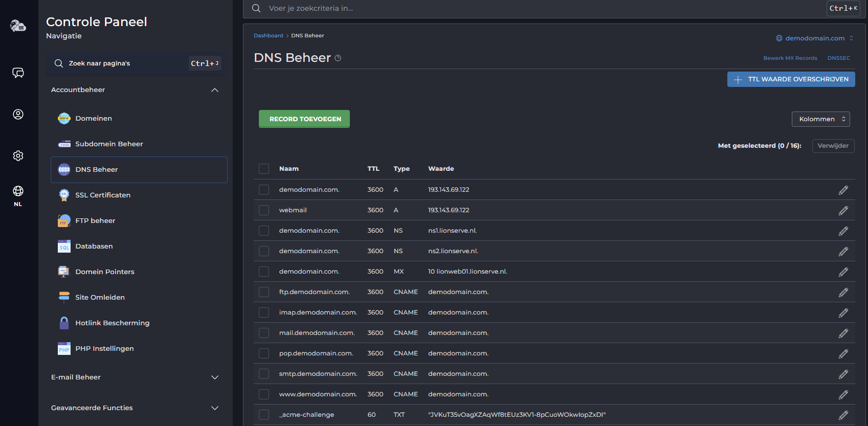
Task: Select the _acme-challenge record checkbox
Action: [x=264, y=415]
